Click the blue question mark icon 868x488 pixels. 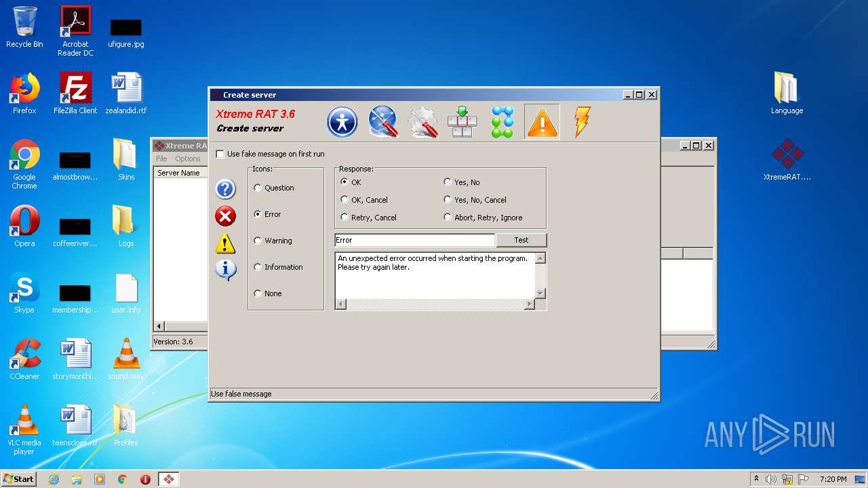[225, 189]
